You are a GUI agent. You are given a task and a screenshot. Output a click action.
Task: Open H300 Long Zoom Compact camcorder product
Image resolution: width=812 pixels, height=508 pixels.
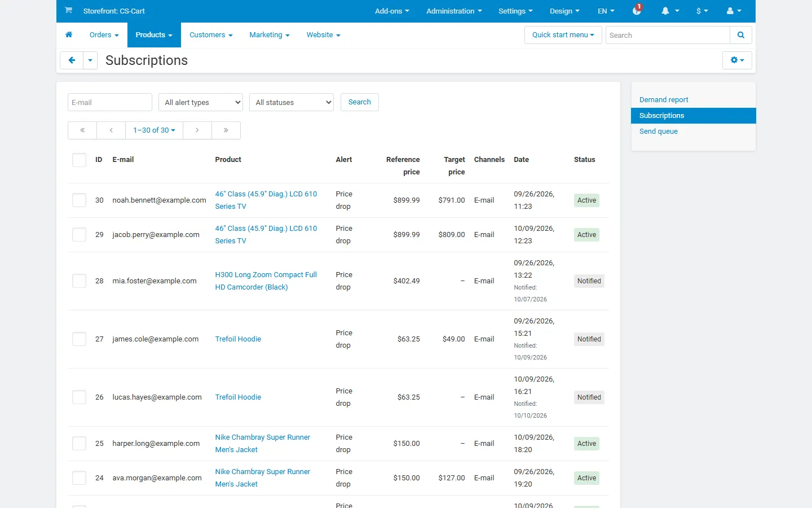(x=266, y=281)
